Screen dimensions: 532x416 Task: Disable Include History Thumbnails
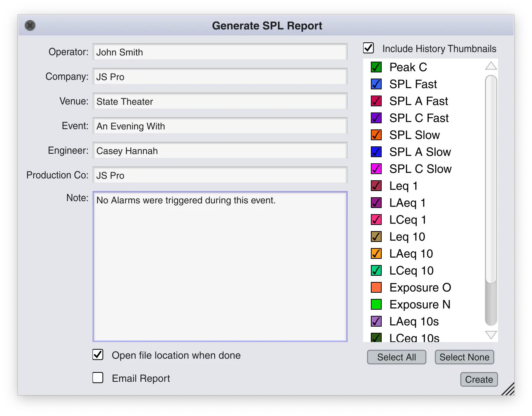coord(368,48)
